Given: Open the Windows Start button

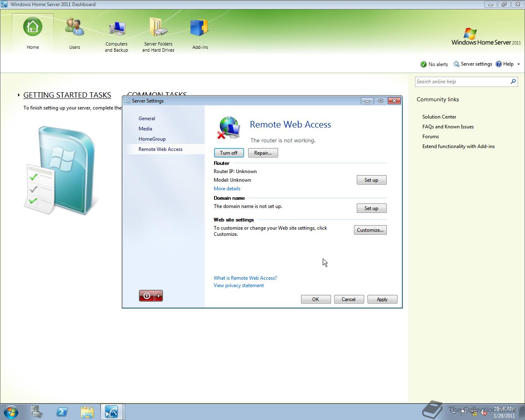Looking at the screenshot, I should click(11, 412).
